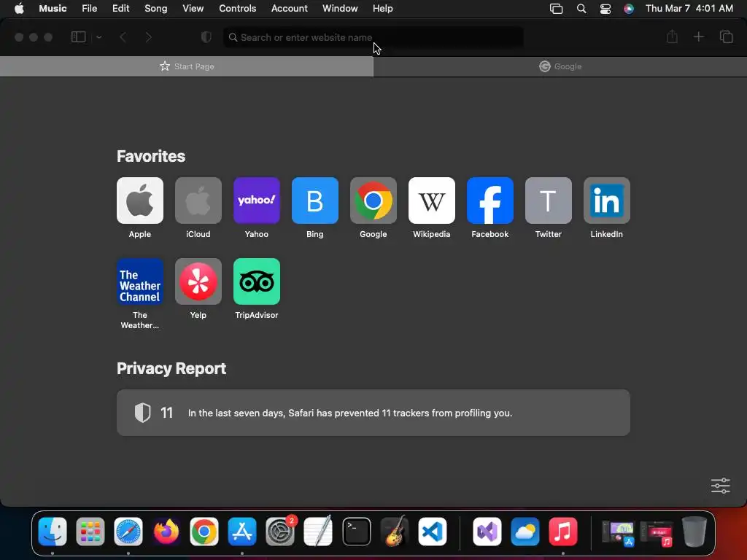Open Stage Manager menu bar icon
The height and width of the screenshot is (560, 747).
point(556,9)
